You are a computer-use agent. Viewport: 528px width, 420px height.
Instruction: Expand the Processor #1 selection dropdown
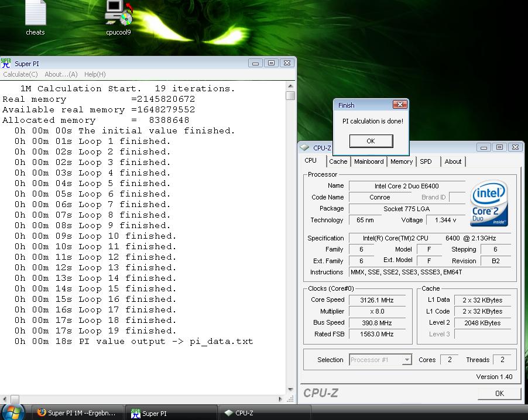[407, 360]
